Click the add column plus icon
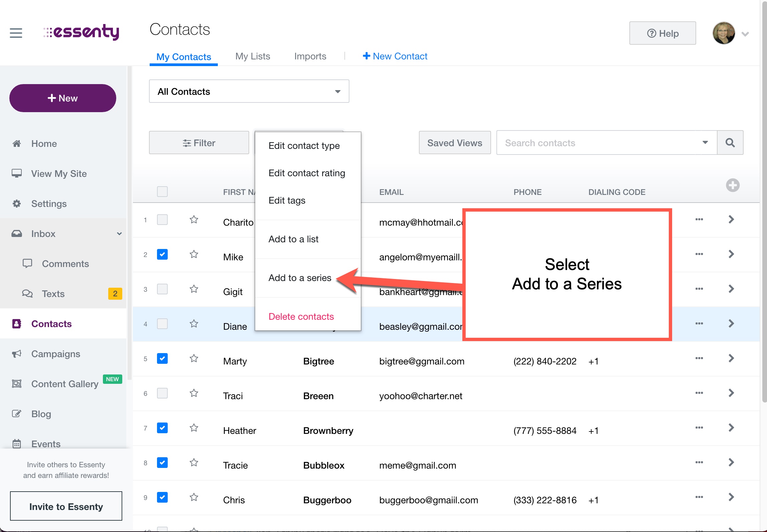Image resolution: width=767 pixels, height=532 pixels. (x=732, y=185)
